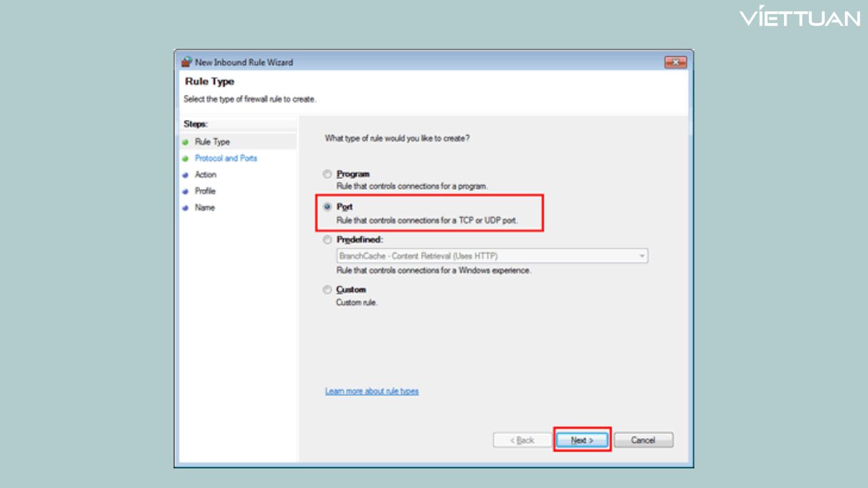868x488 pixels.
Task: Pick the Custom rule radio button
Action: pos(328,290)
